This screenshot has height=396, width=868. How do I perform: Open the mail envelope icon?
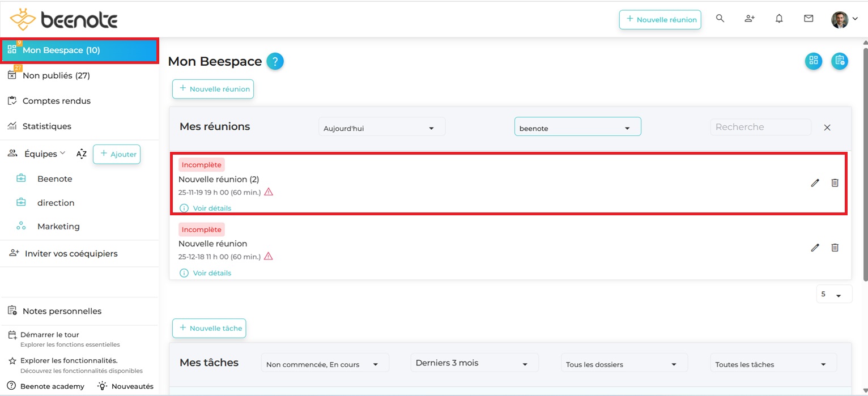click(809, 19)
